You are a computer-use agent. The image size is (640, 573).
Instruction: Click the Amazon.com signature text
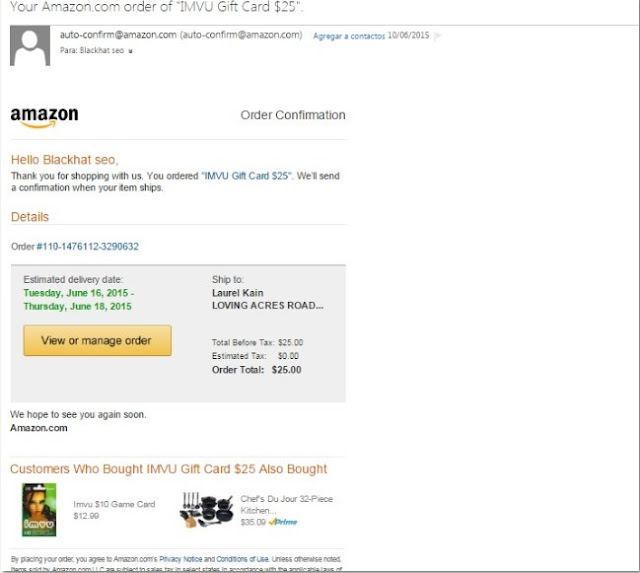(39, 428)
